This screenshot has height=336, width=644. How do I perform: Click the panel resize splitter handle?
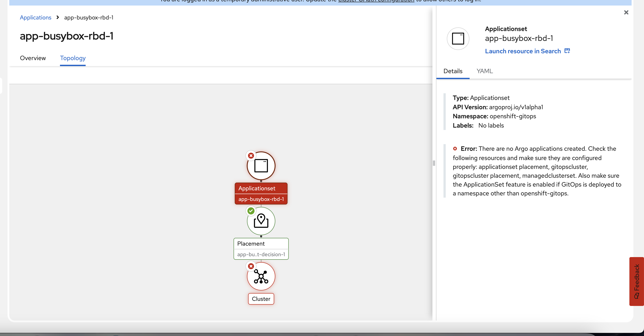point(434,163)
